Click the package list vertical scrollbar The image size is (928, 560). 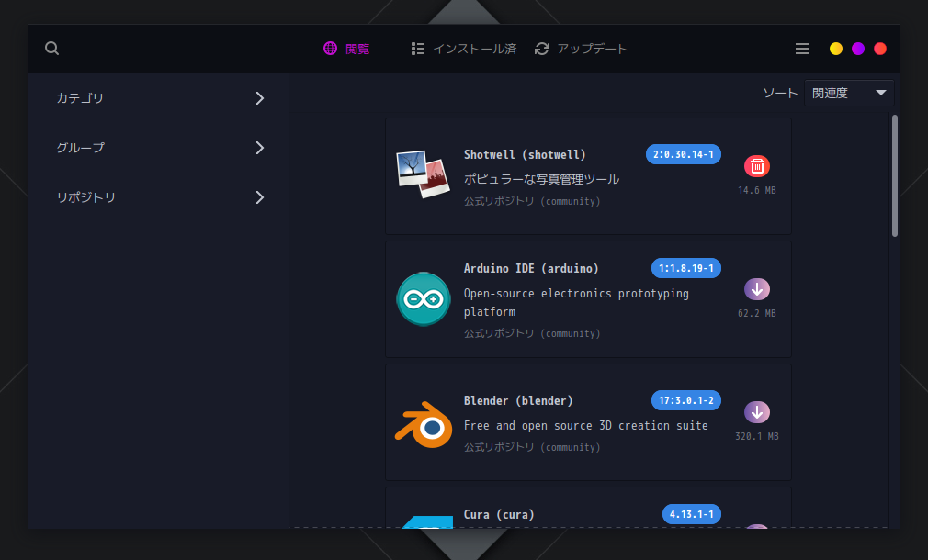[x=895, y=175]
